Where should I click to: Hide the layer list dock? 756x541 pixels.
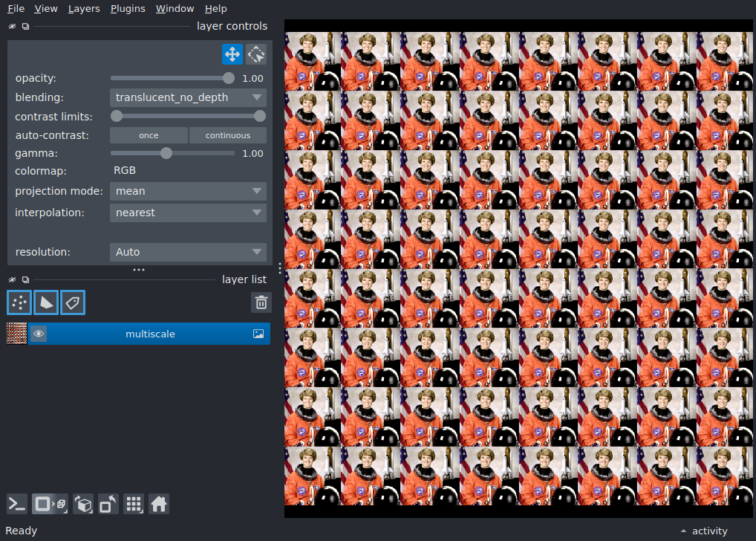pos(13,279)
